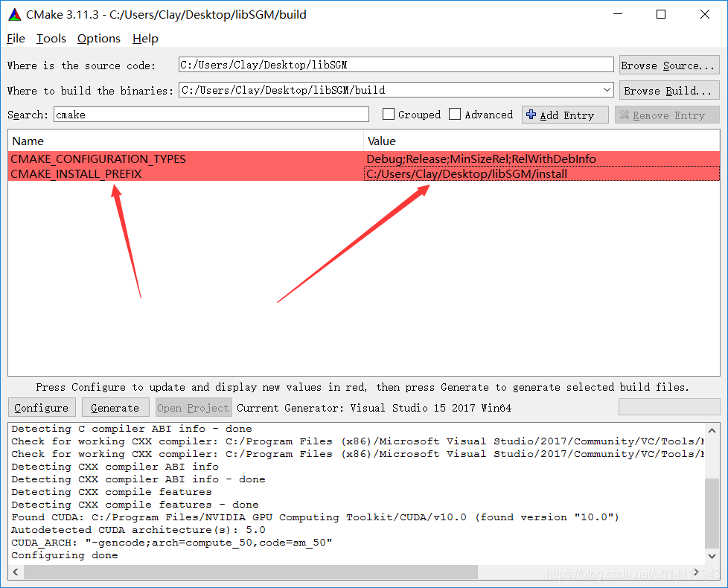Open the File menu
The image size is (728, 588).
(16, 39)
